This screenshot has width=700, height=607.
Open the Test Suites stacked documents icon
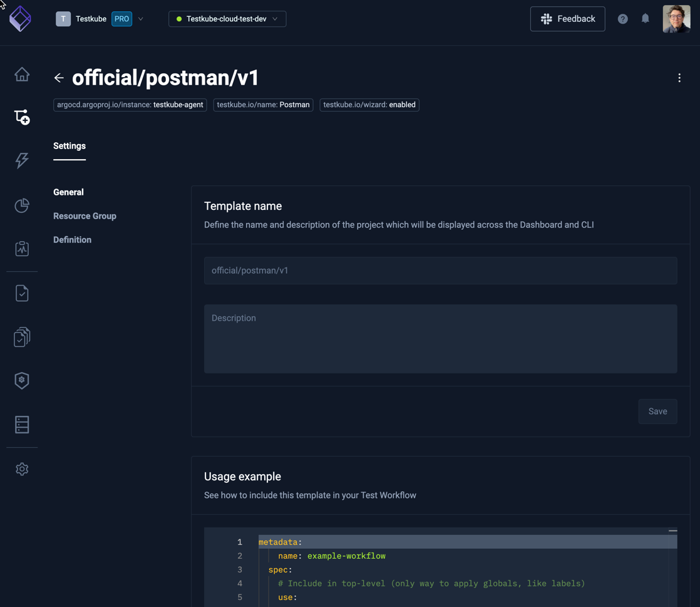click(22, 336)
